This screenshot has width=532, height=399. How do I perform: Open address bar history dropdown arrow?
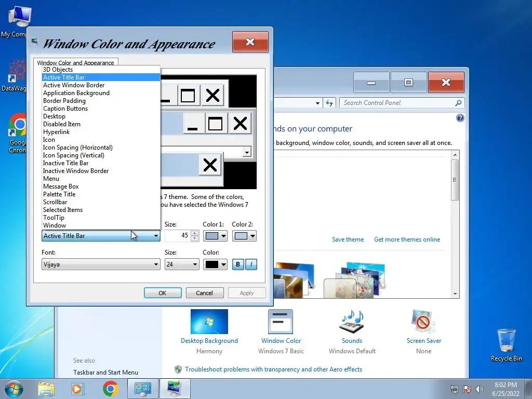317,103
